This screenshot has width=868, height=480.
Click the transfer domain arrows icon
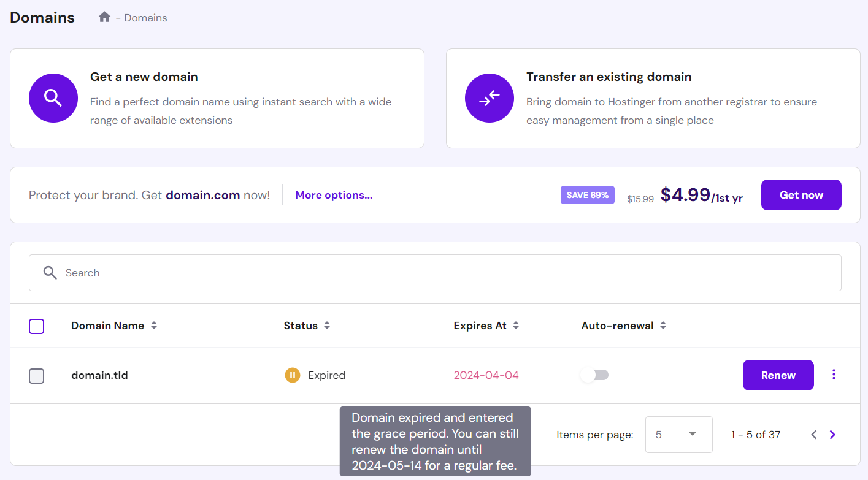pos(490,98)
